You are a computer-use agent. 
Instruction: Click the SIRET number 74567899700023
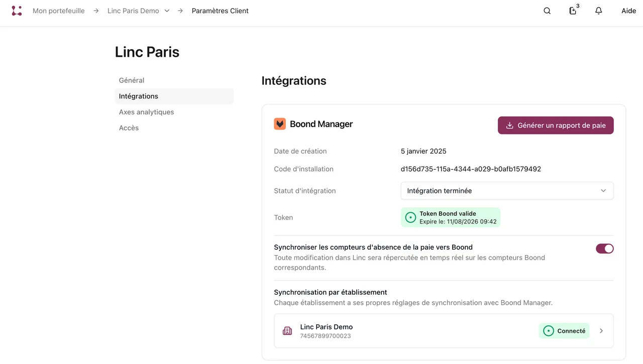click(x=326, y=336)
